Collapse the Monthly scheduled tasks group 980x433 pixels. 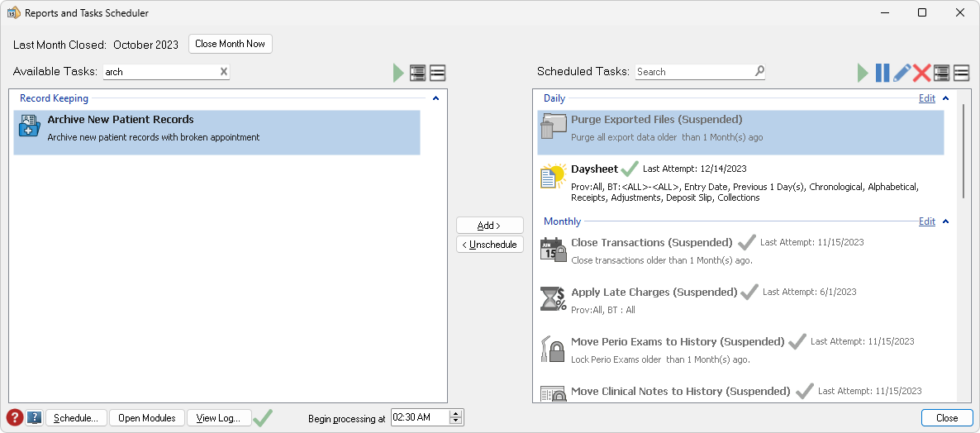945,222
